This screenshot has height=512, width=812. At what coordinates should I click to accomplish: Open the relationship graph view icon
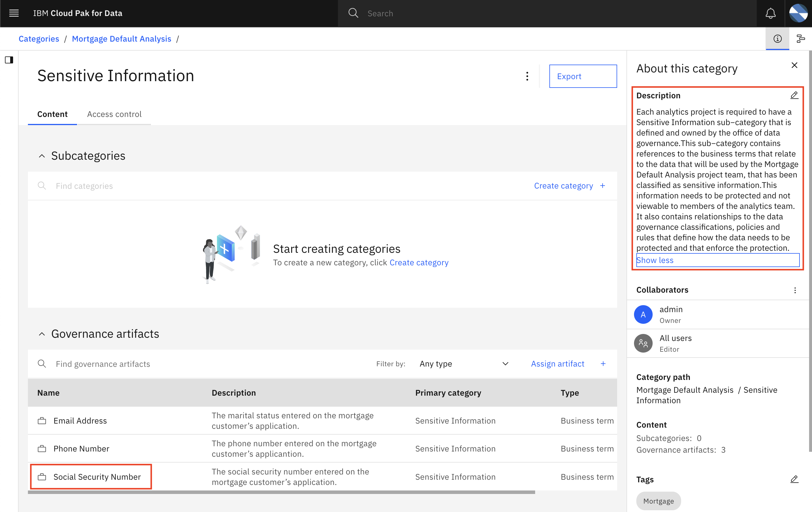(801, 39)
